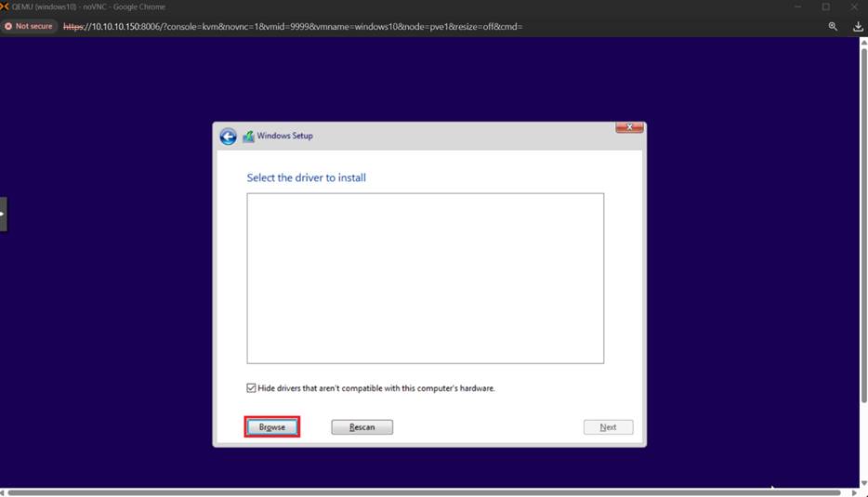This screenshot has height=497, width=868.
Task: Go back using the blue back arrow
Action: (x=228, y=137)
